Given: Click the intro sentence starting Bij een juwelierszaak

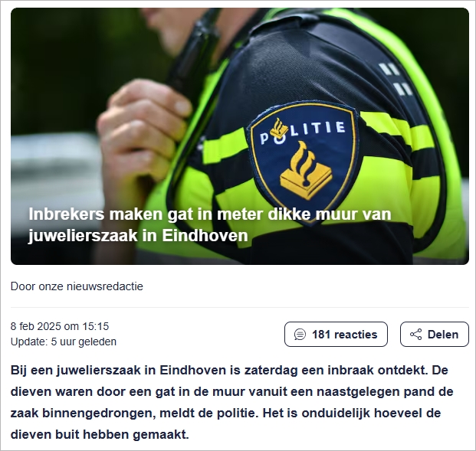Looking at the screenshot, I should click(x=229, y=371).
